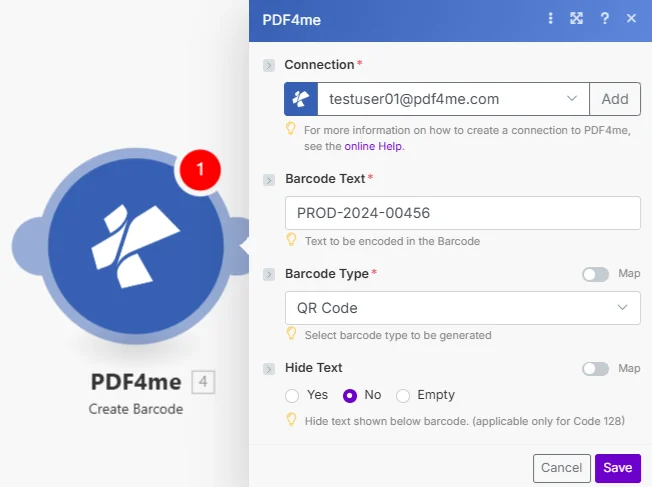Click the Add connection button

615,99
